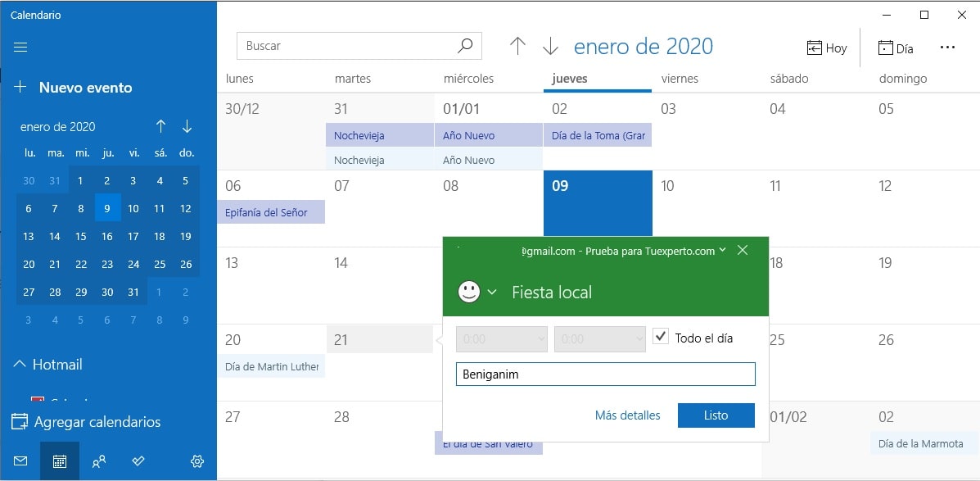Open the hamburger menu icon
Viewport: 980px width, 481px height.
tap(20, 47)
